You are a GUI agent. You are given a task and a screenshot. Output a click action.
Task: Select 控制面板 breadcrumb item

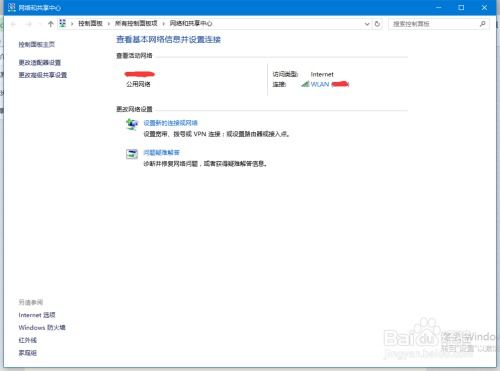pos(90,23)
